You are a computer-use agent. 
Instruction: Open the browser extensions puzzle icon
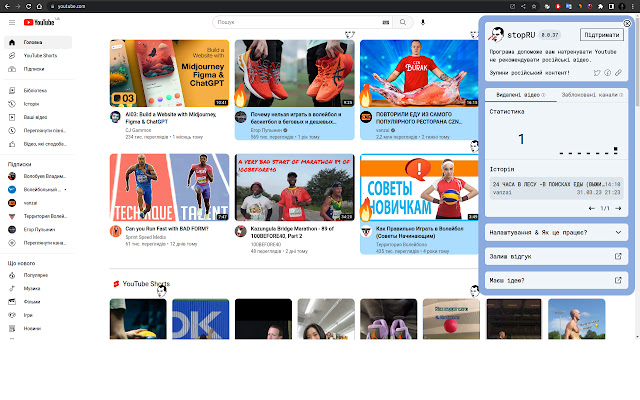pyautogui.click(x=600, y=6)
